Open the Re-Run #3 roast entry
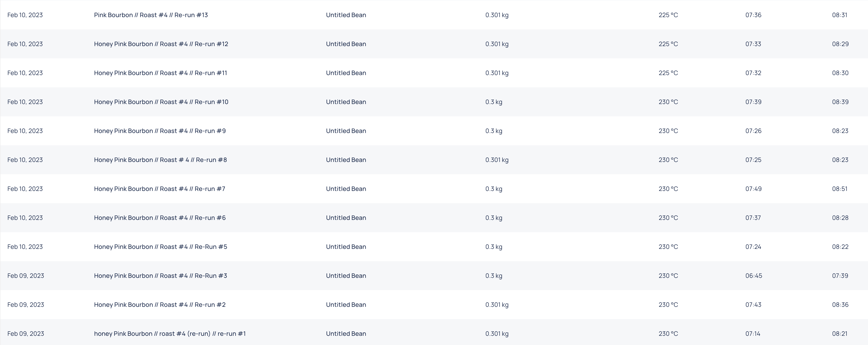 (x=160, y=275)
